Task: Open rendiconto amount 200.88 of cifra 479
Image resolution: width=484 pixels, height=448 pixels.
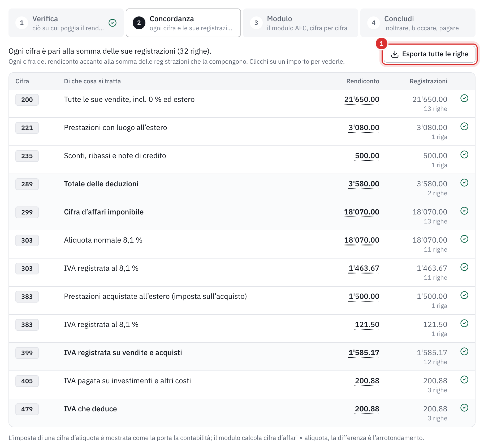Action: click(x=367, y=409)
